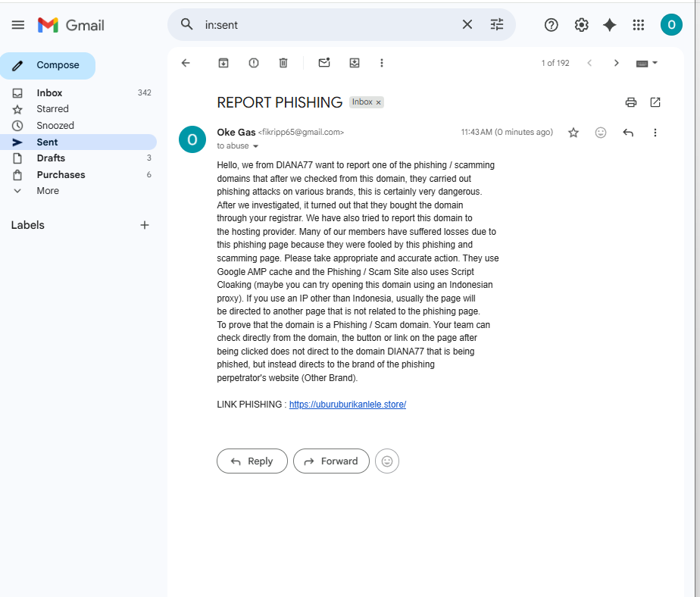700x597 pixels.
Task: Star the REPORT PHISHING message
Action: (573, 133)
